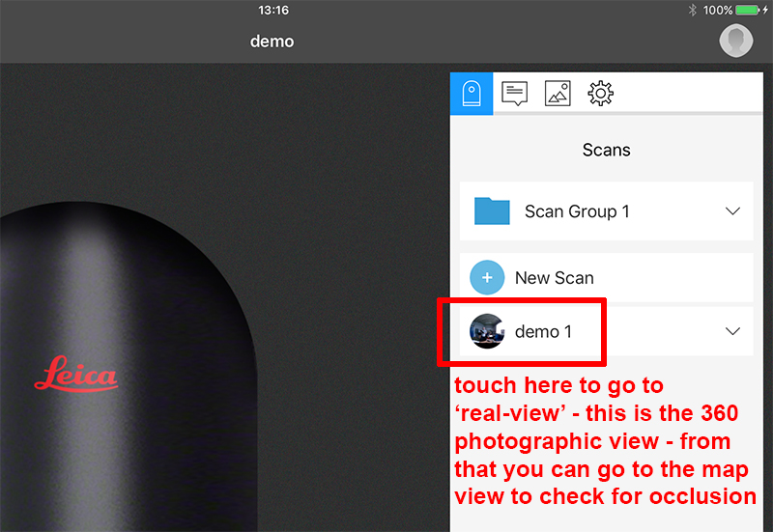The height and width of the screenshot is (532, 773).
Task: Open the image gallery tab
Action: coord(558,94)
